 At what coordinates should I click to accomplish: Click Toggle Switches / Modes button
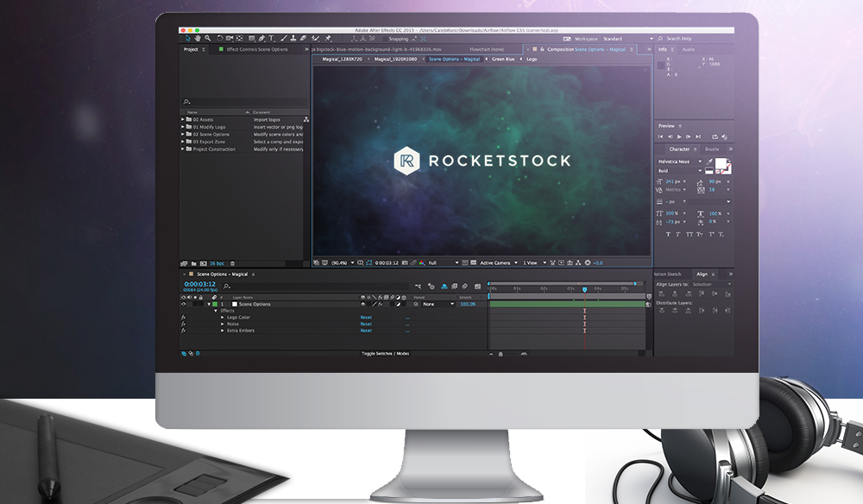coord(385,354)
